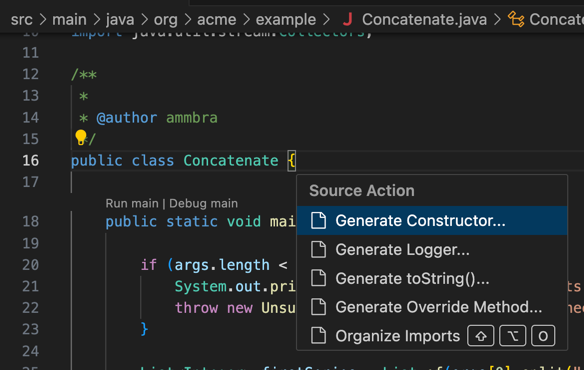Click line number 20 in gutter
The width and height of the screenshot is (584, 370).
31,265
